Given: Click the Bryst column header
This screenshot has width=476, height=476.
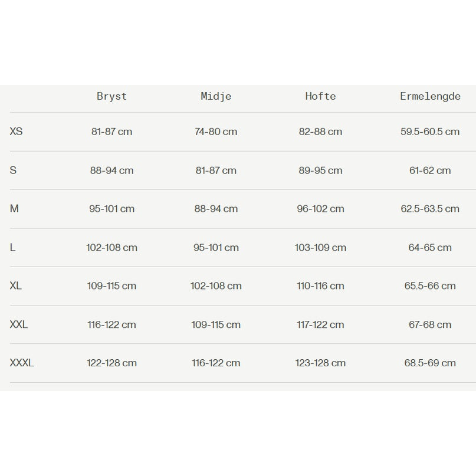Looking at the screenshot, I should coord(111,96).
